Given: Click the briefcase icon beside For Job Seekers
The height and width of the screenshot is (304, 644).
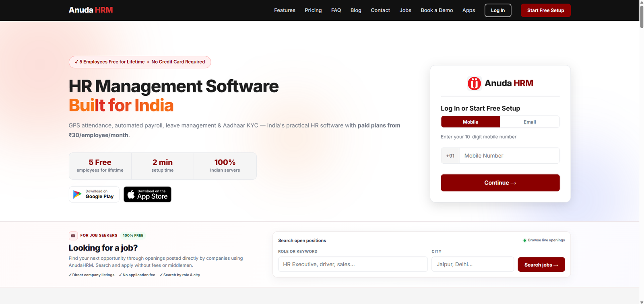Looking at the screenshot, I should (x=73, y=236).
